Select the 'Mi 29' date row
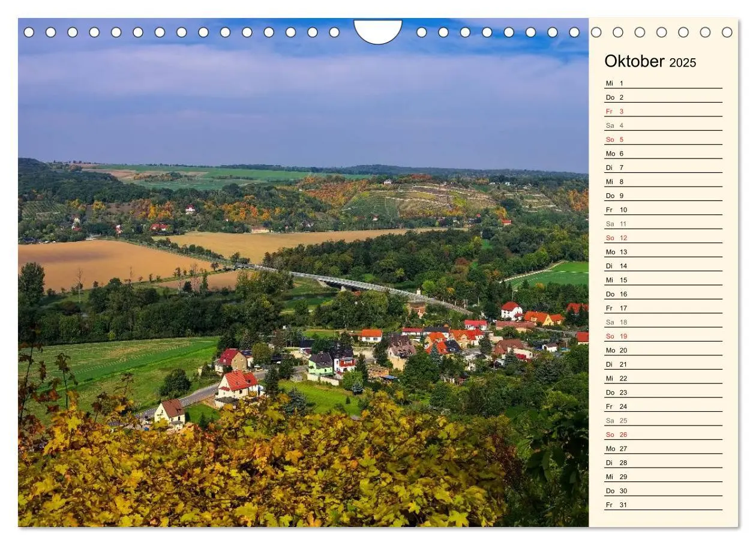This screenshot has height=545, width=756. pos(663,476)
